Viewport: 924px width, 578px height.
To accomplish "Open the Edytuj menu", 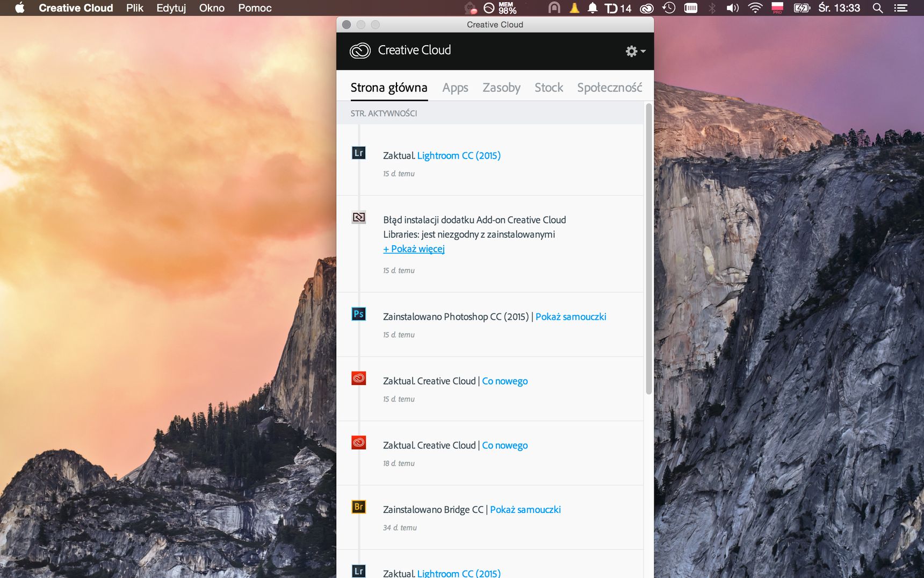I will [x=171, y=8].
